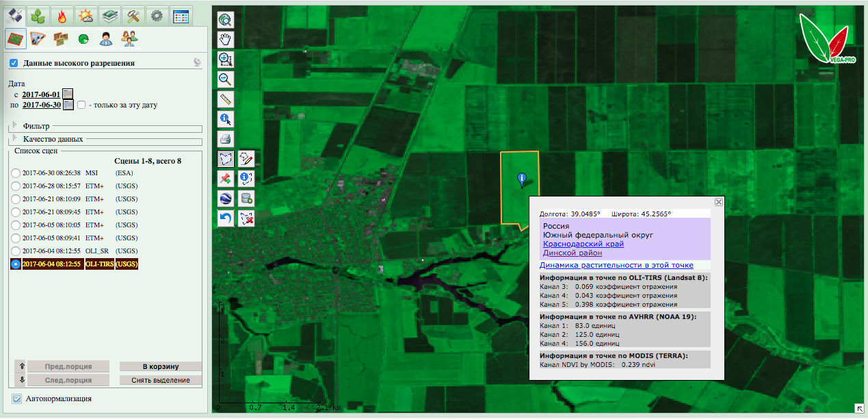Choose the point information cursor tool
This screenshot has width=868, height=419.
tap(226, 119)
